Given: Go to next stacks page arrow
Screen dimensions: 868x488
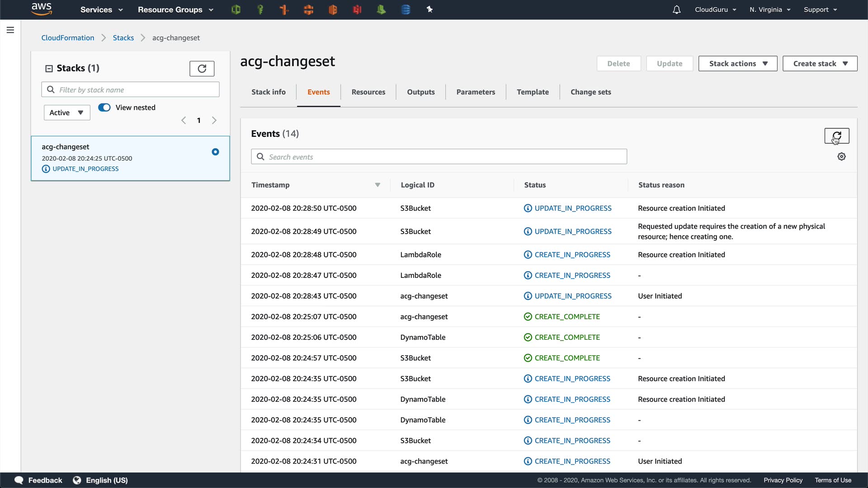Looking at the screenshot, I should (214, 121).
